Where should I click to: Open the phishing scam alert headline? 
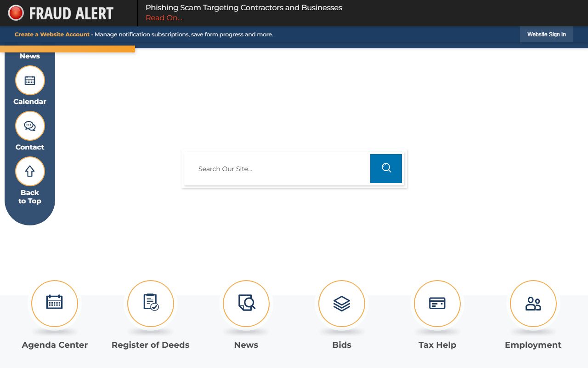(x=243, y=7)
